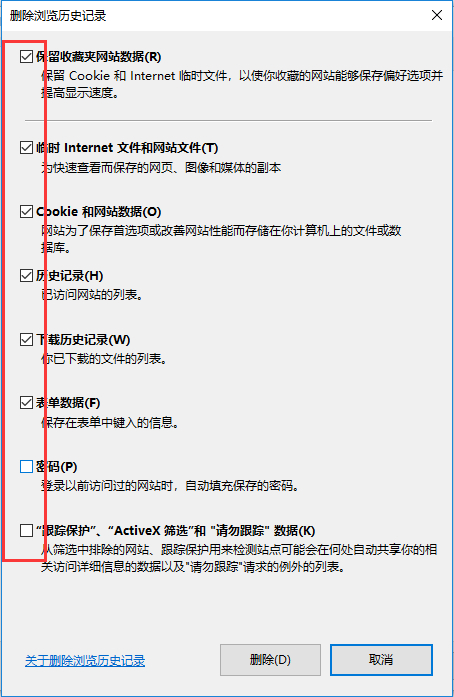Click the Cookie 和网站数据(O) label text
The height and width of the screenshot is (697, 454).
(99, 212)
